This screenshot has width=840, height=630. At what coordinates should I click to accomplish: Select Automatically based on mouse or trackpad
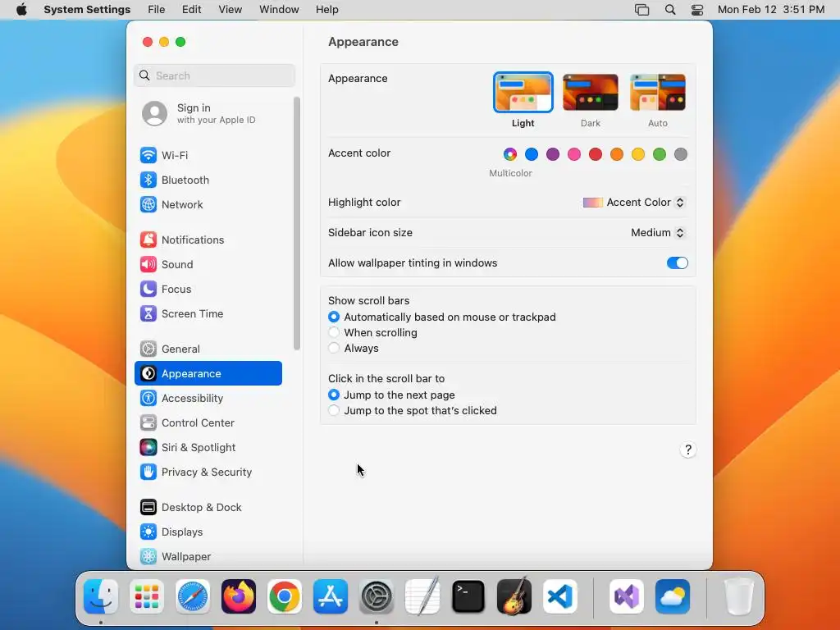coord(334,317)
